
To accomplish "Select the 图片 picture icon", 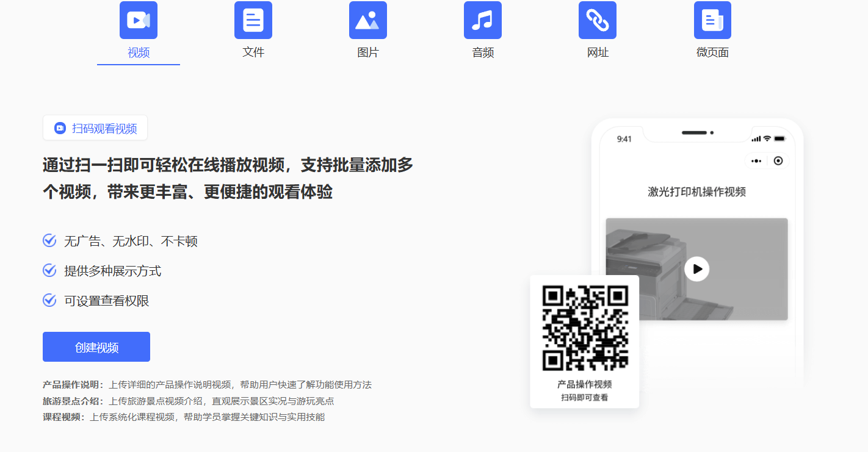I will (x=368, y=20).
